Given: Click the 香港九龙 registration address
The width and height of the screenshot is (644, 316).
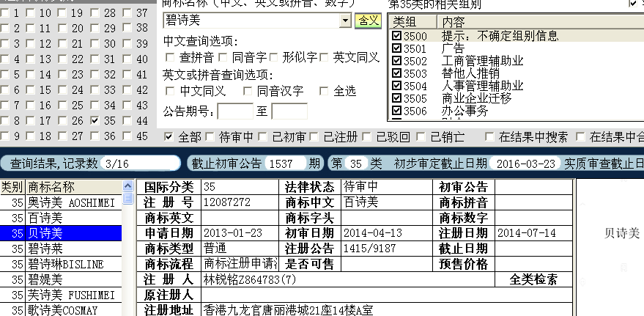Looking at the screenshot, I should pos(289,309).
